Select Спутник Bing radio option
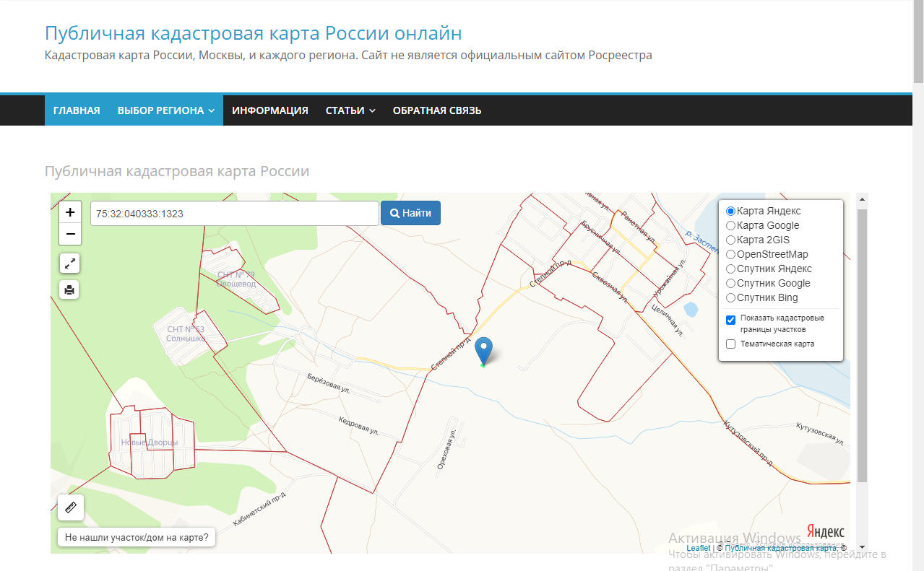The width and height of the screenshot is (924, 571). [730, 298]
